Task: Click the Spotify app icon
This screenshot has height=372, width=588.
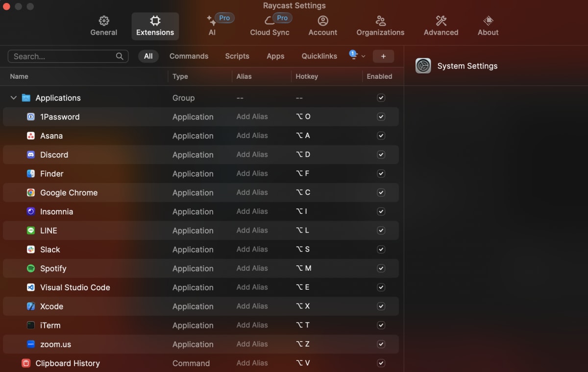Action: point(31,269)
